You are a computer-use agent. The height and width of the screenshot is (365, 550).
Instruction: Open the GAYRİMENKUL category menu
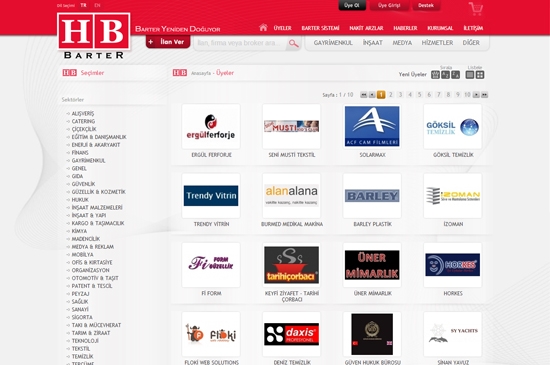tap(333, 43)
